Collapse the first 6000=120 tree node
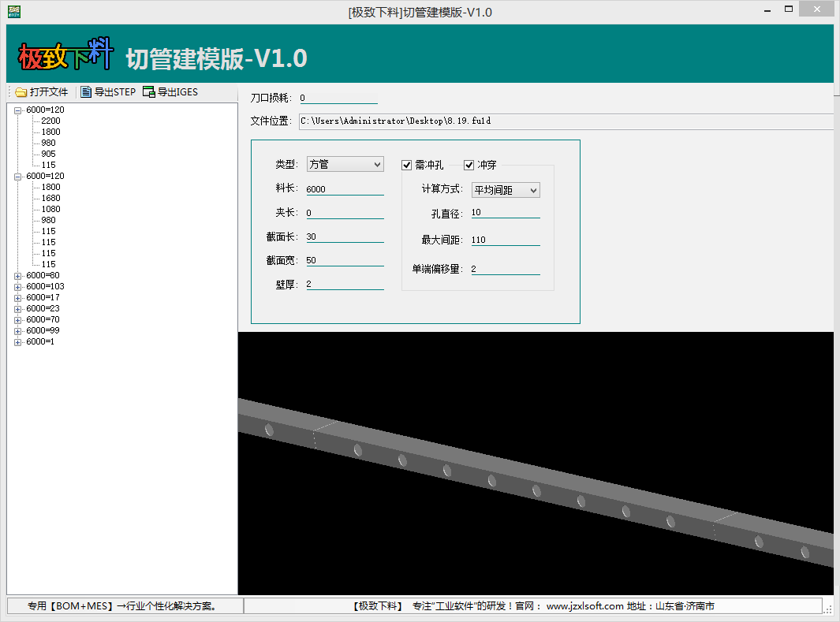Image resolution: width=840 pixels, height=622 pixels. (17, 110)
